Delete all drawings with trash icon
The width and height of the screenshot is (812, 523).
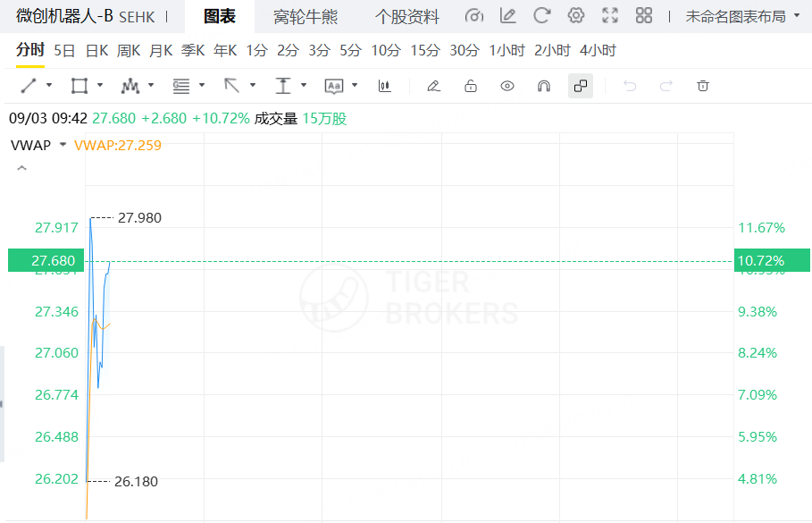(703, 86)
